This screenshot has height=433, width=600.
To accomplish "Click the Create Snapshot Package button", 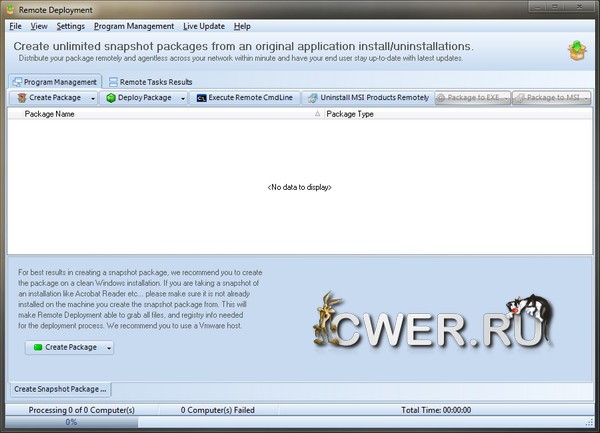I will 61,389.
